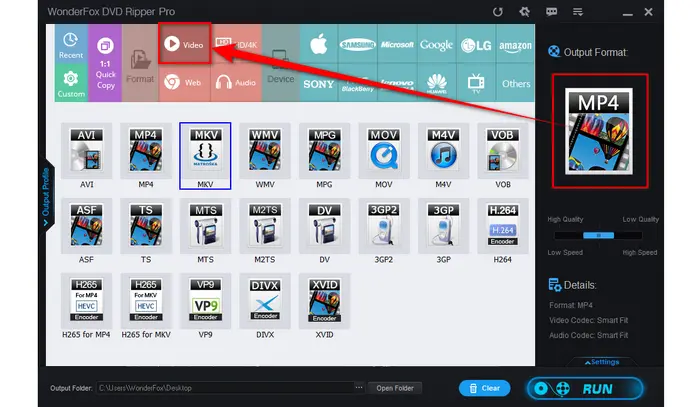
Task: Open the Recent profiles tab
Action: (71, 45)
